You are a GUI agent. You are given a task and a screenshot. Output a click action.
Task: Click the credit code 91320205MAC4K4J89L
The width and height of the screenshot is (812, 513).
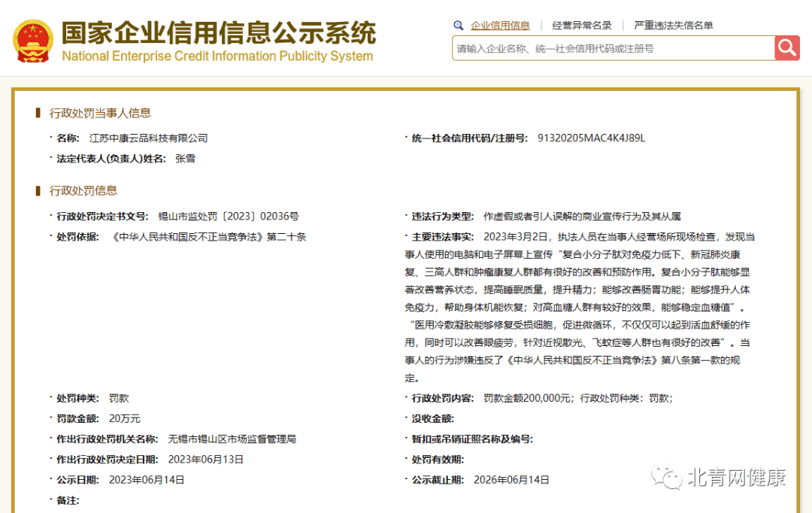(x=591, y=138)
